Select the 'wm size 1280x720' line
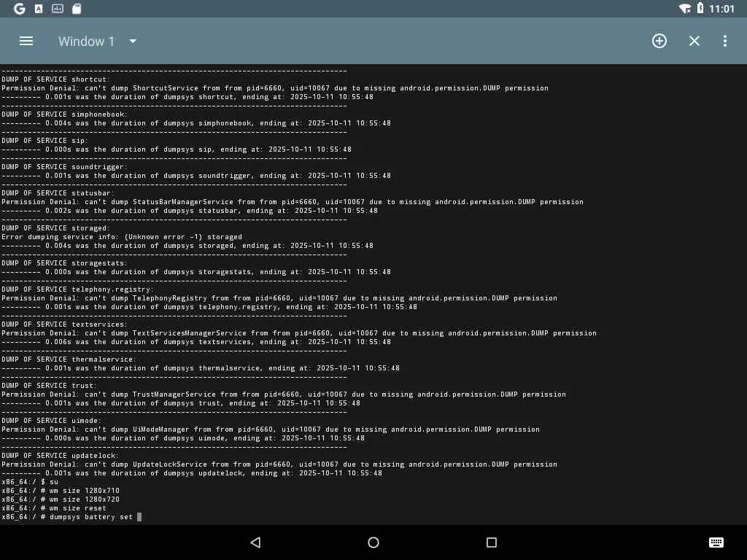747x560 pixels. click(x=61, y=499)
